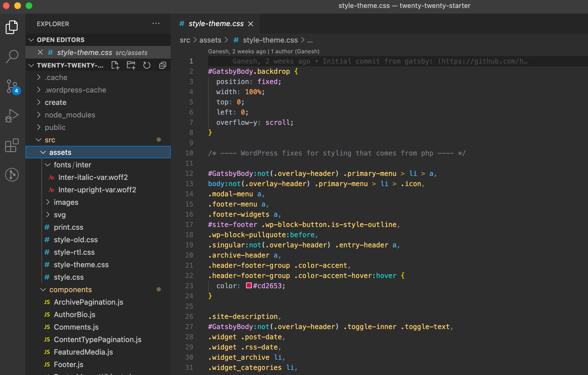Collapse the fonts/inter folder

tap(98, 165)
